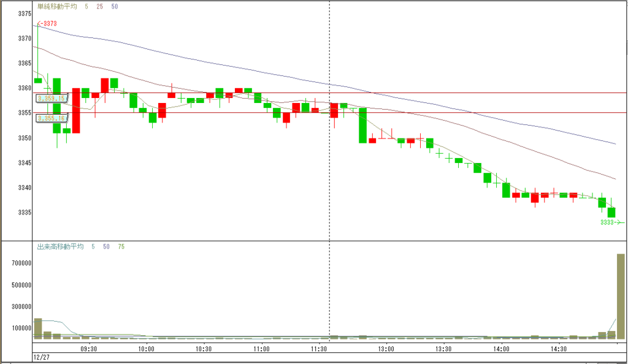Click the 11:00 time axis label
The width and height of the screenshot is (628, 364).
(261, 349)
